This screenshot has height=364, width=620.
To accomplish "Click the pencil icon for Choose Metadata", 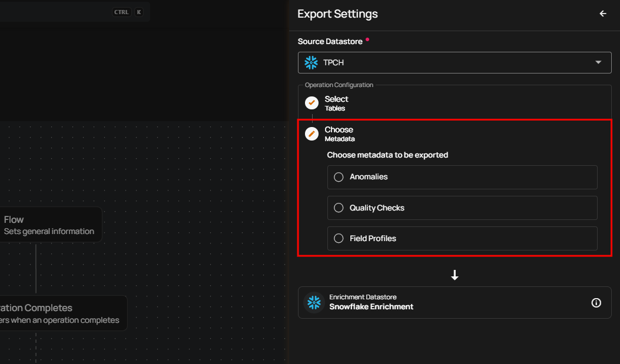I will pyautogui.click(x=311, y=134).
